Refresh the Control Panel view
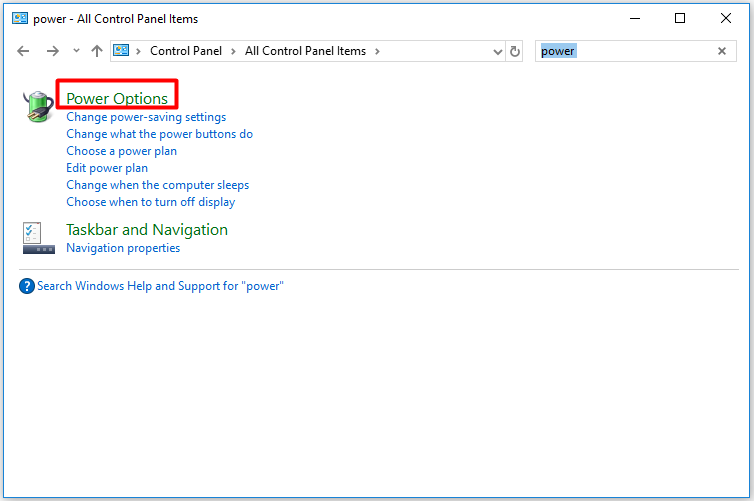This screenshot has width=754, height=501. (515, 51)
